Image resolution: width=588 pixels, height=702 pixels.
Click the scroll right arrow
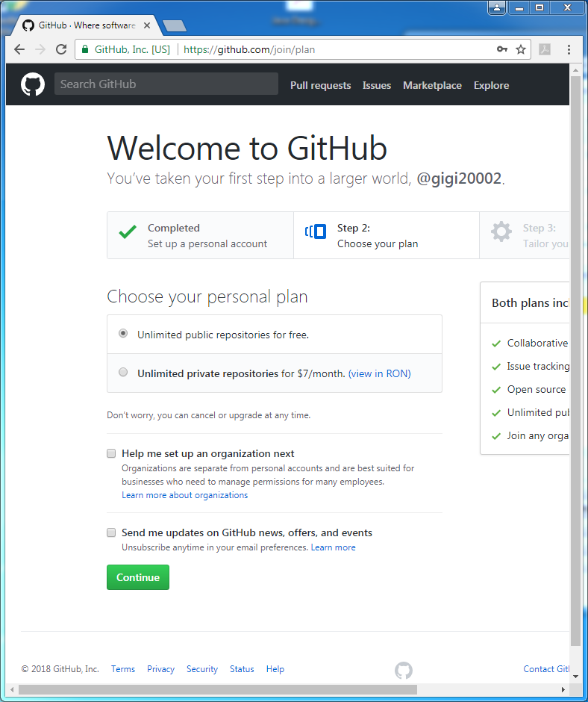(563, 689)
